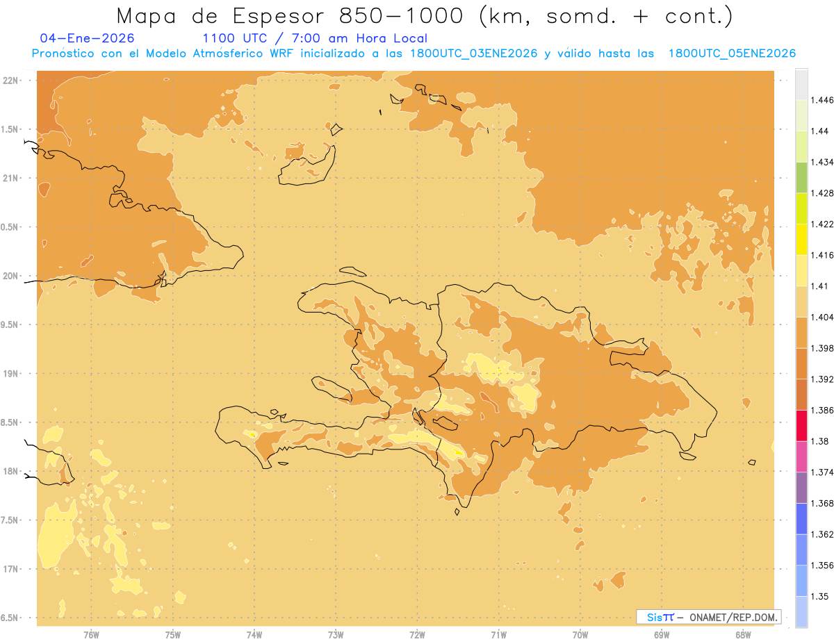
Task: Pick the purple colorbar segment between 1.368 and 1.374
Action: point(801,488)
